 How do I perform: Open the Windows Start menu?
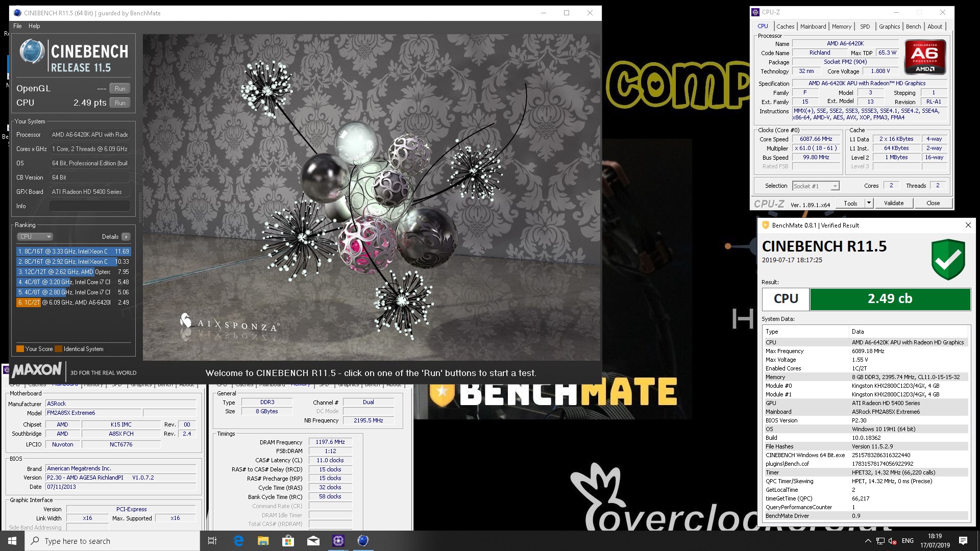[12, 541]
